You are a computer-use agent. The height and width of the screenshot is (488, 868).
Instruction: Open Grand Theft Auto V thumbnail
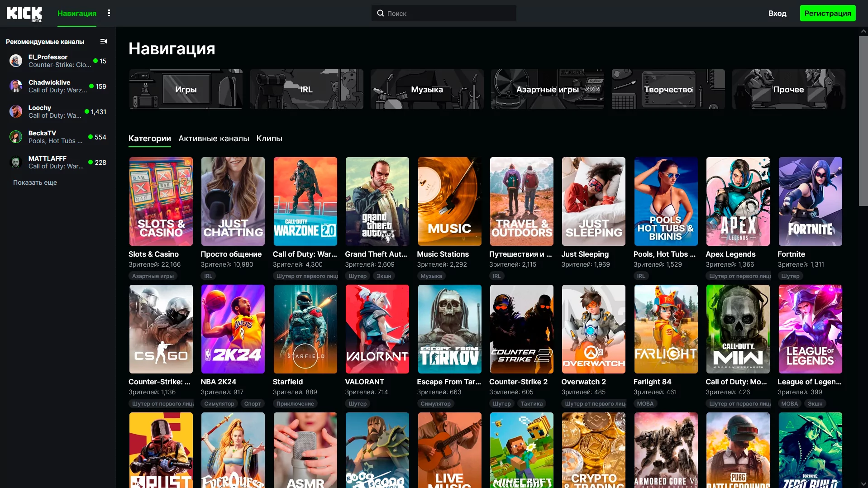point(377,201)
